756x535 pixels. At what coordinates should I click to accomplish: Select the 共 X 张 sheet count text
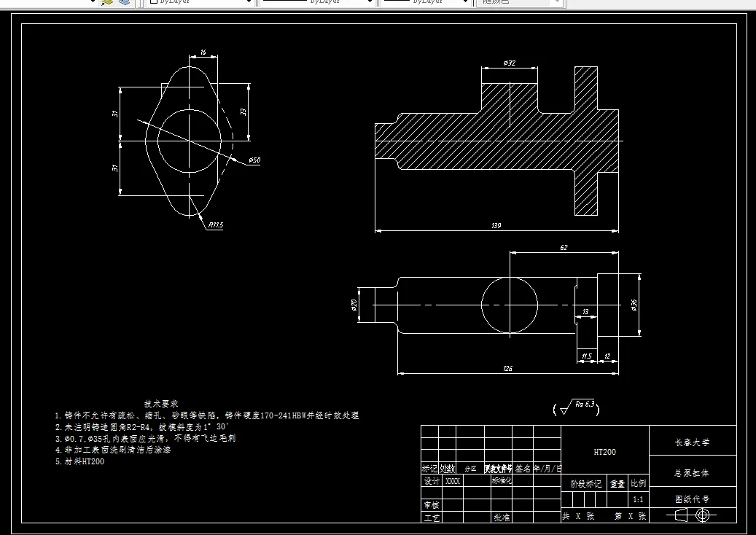[x=578, y=516]
